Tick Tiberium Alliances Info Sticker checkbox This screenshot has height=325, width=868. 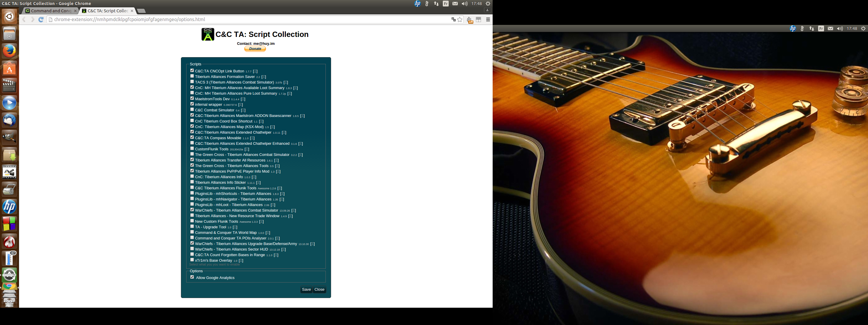coord(192,182)
